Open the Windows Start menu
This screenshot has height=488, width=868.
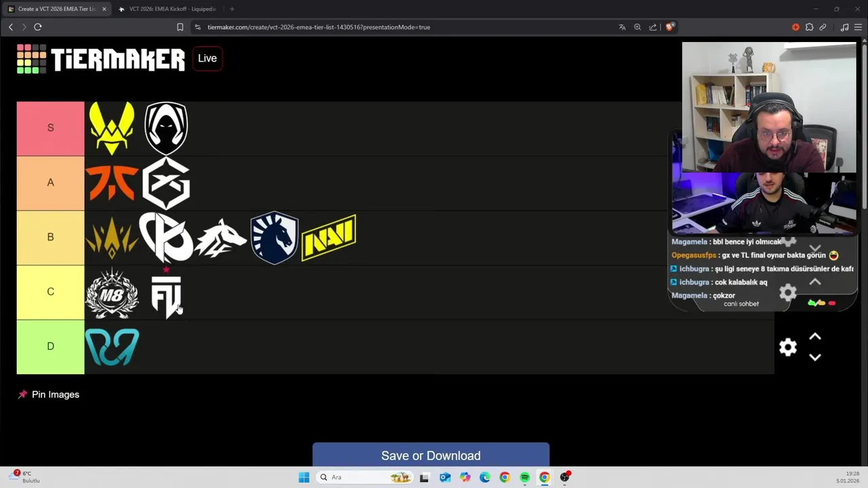tap(304, 477)
